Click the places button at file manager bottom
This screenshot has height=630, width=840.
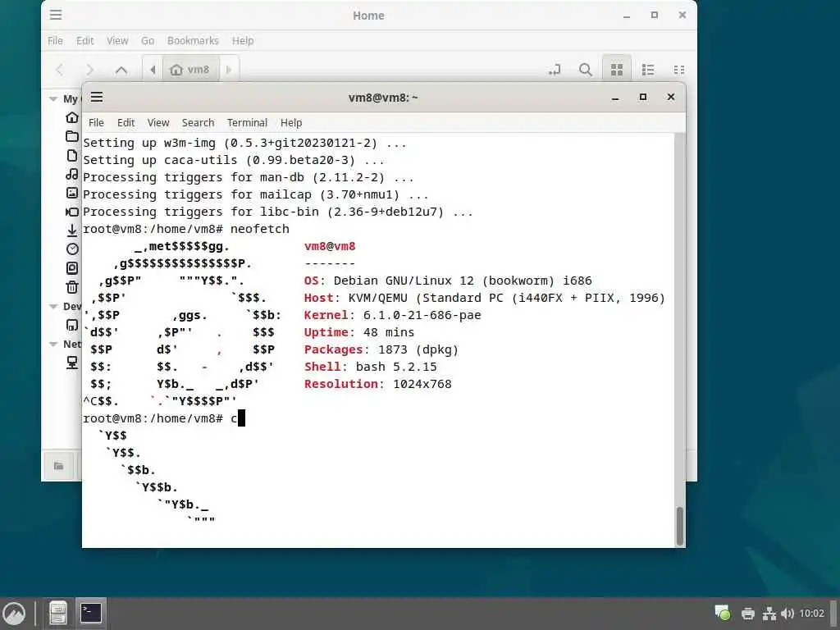pyautogui.click(x=59, y=466)
